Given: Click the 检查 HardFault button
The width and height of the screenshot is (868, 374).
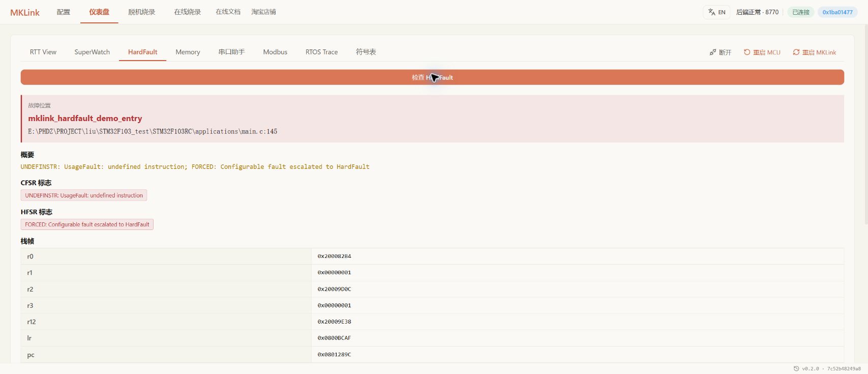Looking at the screenshot, I should coord(432,77).
